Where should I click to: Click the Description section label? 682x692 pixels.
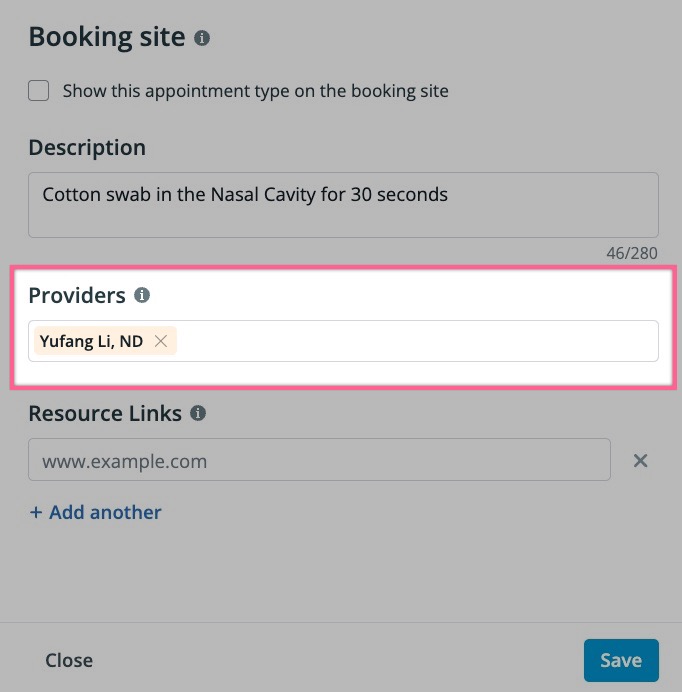pyautogui.click(x=87, y=148)
